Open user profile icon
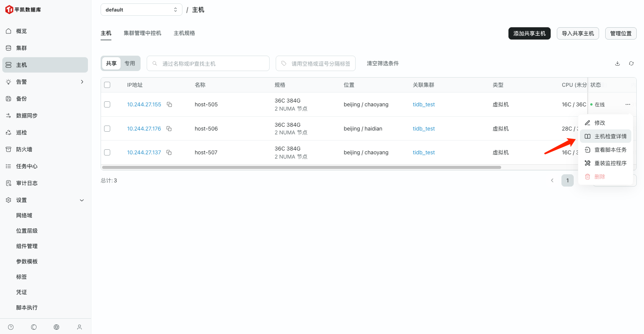 79,327
